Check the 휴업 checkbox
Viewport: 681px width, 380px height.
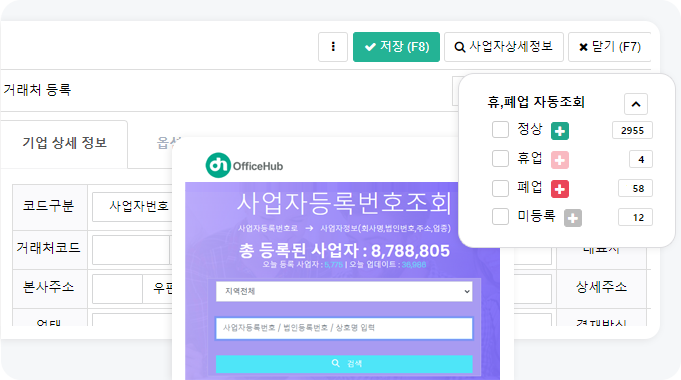[x=500, y=159]
